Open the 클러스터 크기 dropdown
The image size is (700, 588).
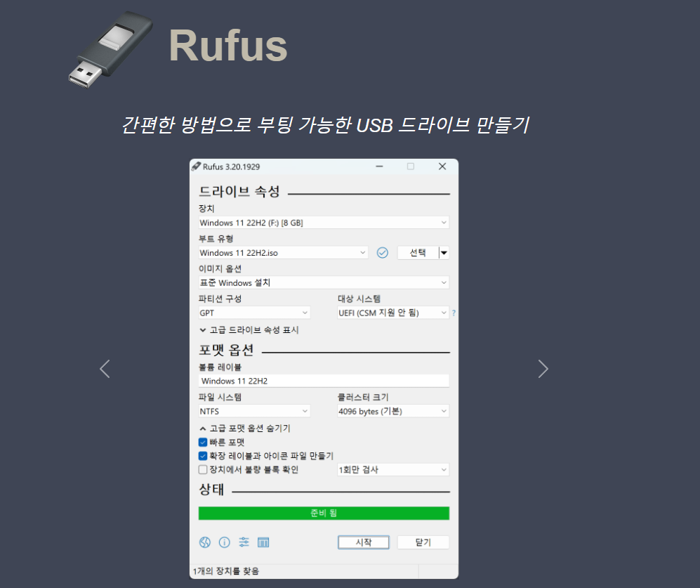[x=393, y=411]
